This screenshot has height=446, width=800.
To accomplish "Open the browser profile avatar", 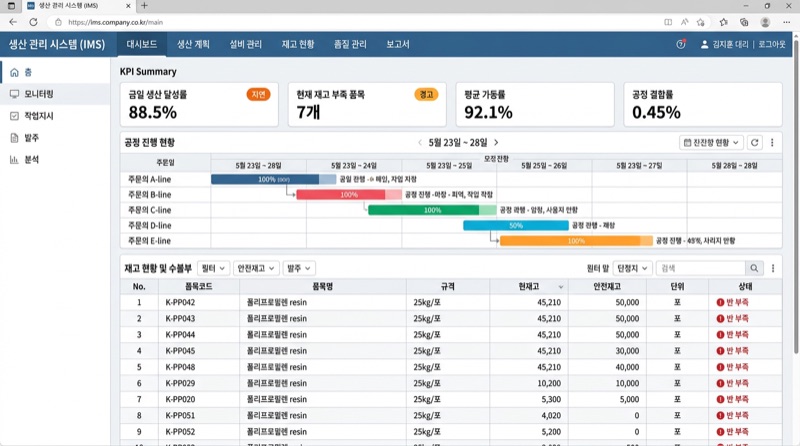I will pyautogui.click(x=765, y=22).
